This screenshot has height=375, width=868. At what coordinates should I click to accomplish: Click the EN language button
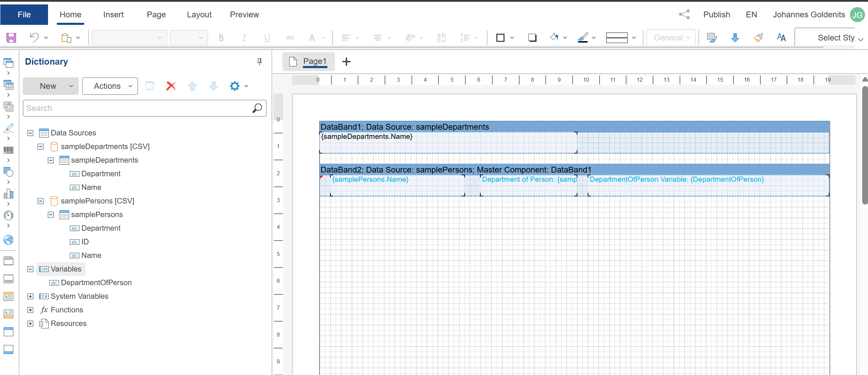click(x=751, y=15)
